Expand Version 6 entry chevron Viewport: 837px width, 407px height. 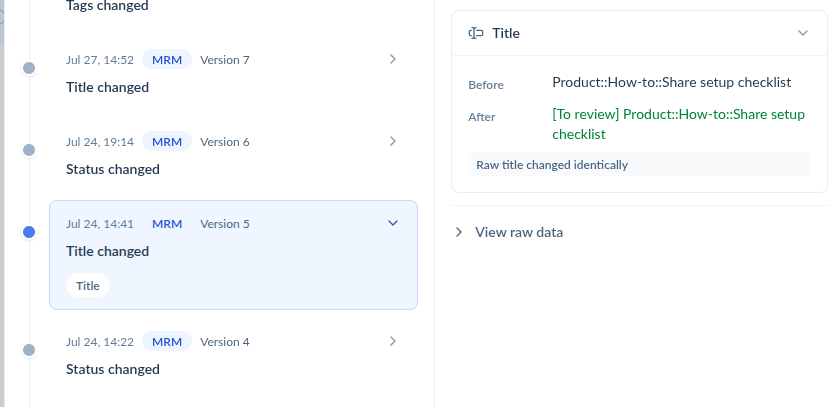[393, 141]
